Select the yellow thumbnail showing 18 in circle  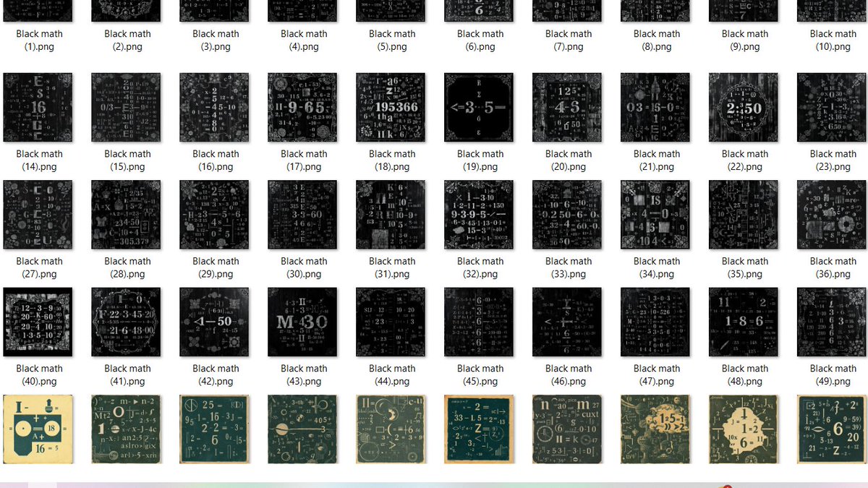[x=38, y=429]
